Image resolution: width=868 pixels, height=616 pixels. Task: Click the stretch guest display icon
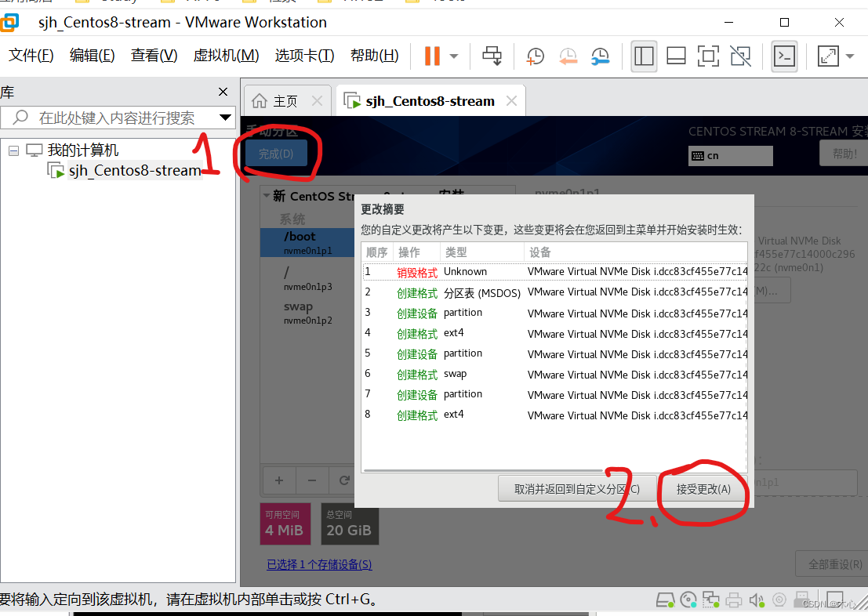pos(828,56)
